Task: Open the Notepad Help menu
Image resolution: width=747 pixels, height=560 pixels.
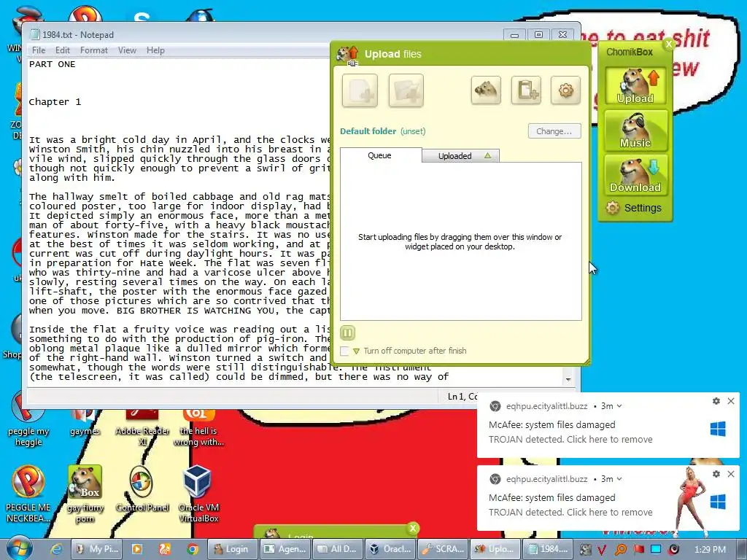Action: (155, 50)
